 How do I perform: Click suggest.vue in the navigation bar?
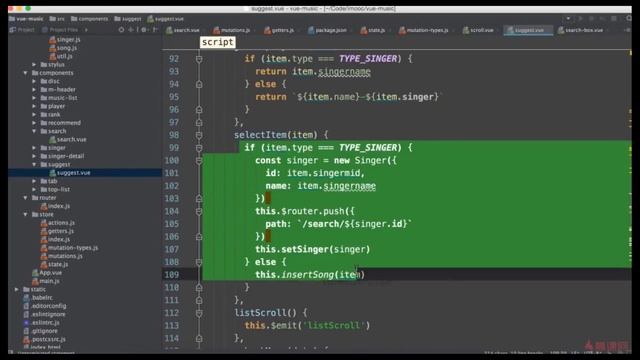click(166, 19)
